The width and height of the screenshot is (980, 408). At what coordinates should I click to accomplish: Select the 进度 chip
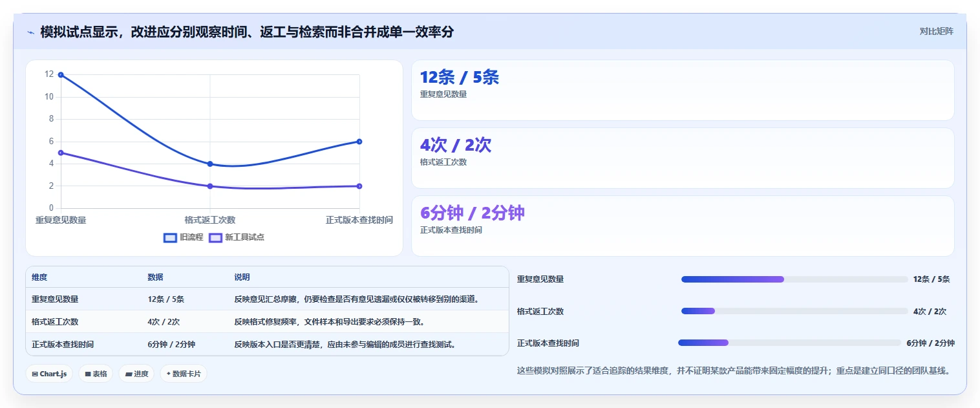pos(136,374)
